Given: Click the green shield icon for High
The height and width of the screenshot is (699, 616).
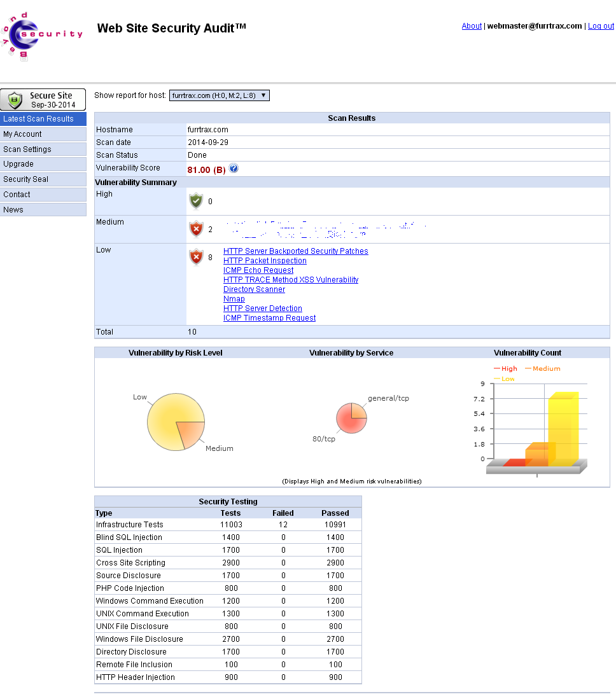Looking at the screenshot, I should click(x=196, y=201).
